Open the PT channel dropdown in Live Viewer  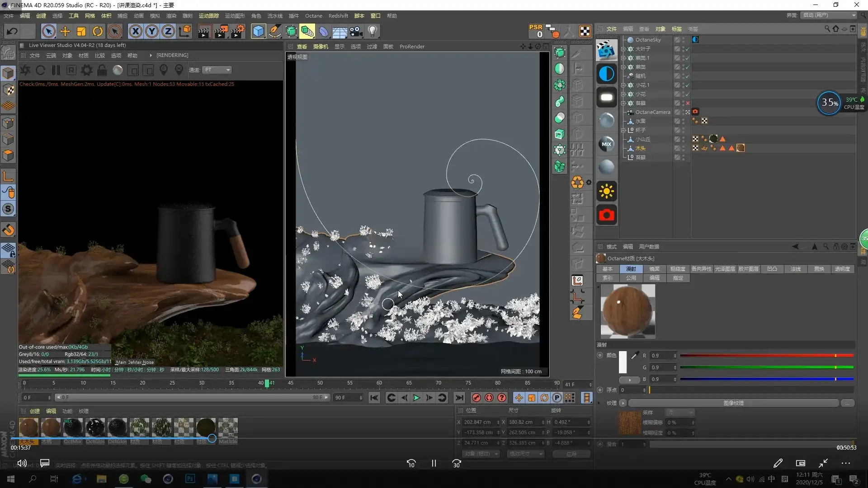(x=217, y=70)
